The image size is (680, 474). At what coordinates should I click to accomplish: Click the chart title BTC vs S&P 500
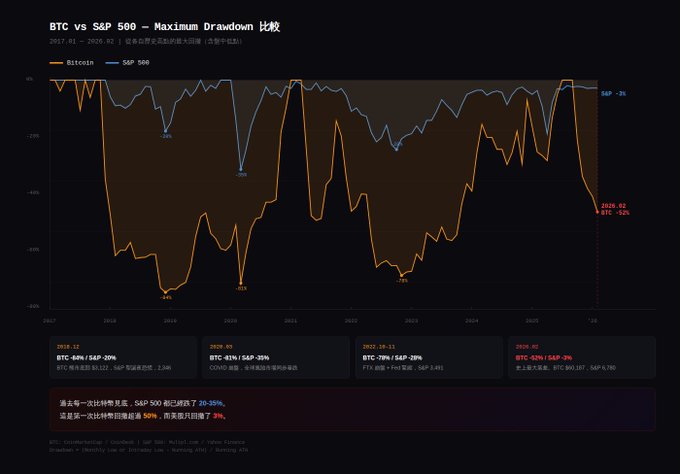164,27
